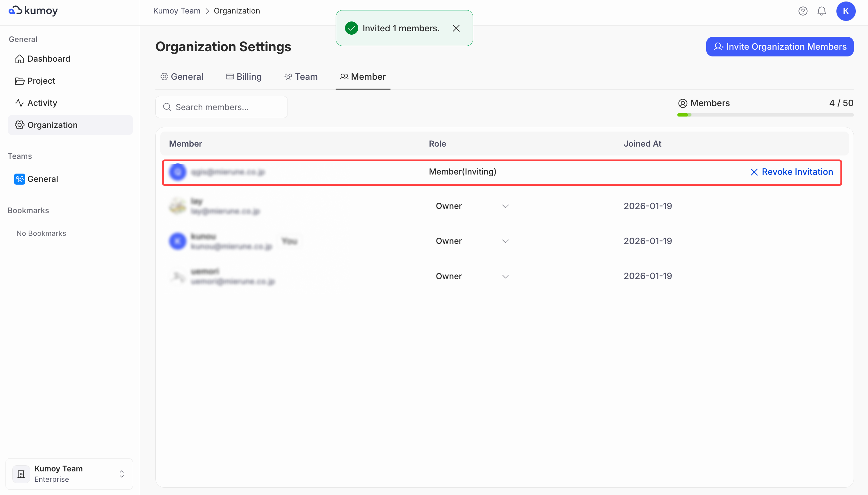Dismiss the Invited 1 members toast
Viewport: 868px width, 495px height.
coord(456,28)
